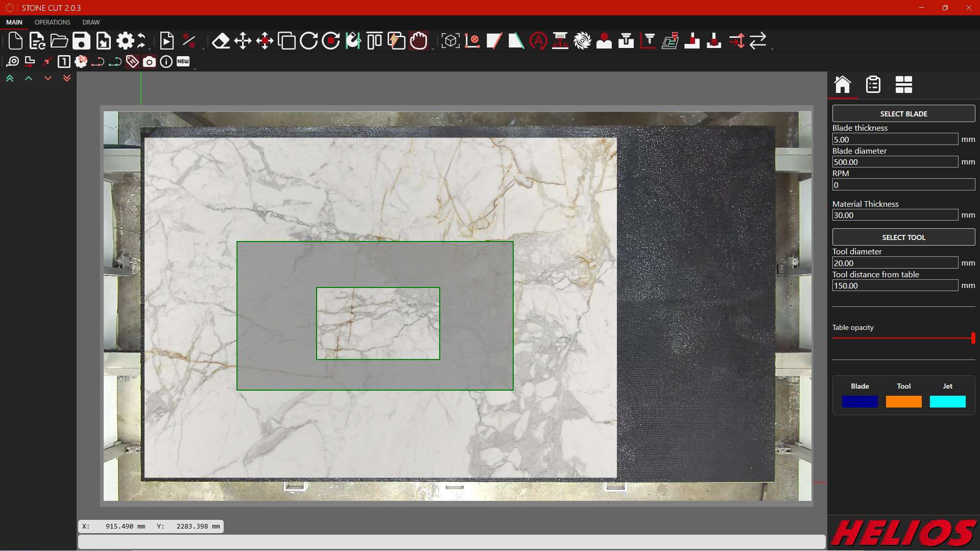
Task: Move item to bottom with double down chevron
Action: coord(67,78)
